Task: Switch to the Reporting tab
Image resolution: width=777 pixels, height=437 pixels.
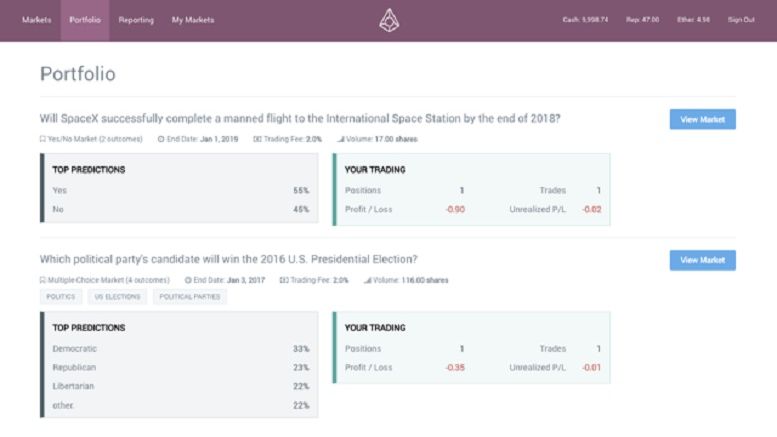Action: coord(136,20)
